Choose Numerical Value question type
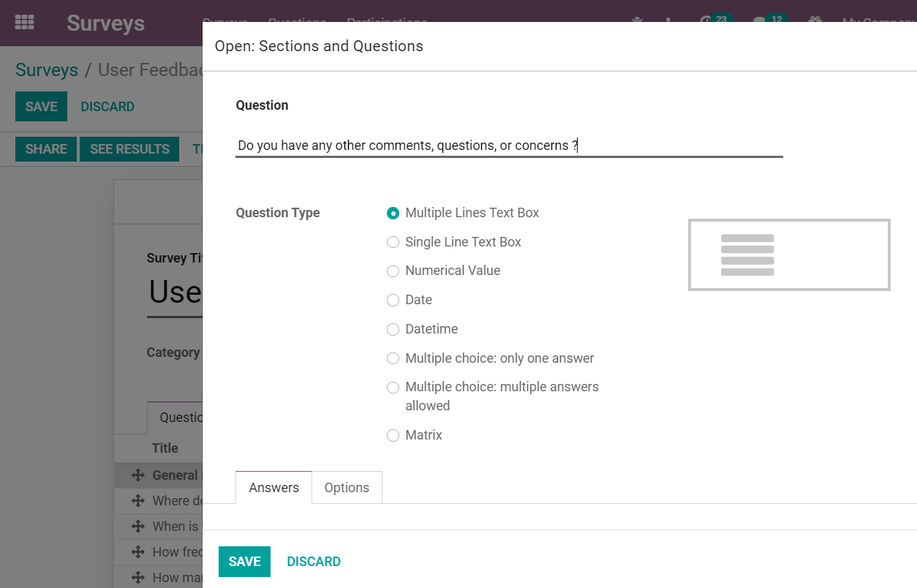The height and width of the screenshot is (588, 917). (393, 271)
